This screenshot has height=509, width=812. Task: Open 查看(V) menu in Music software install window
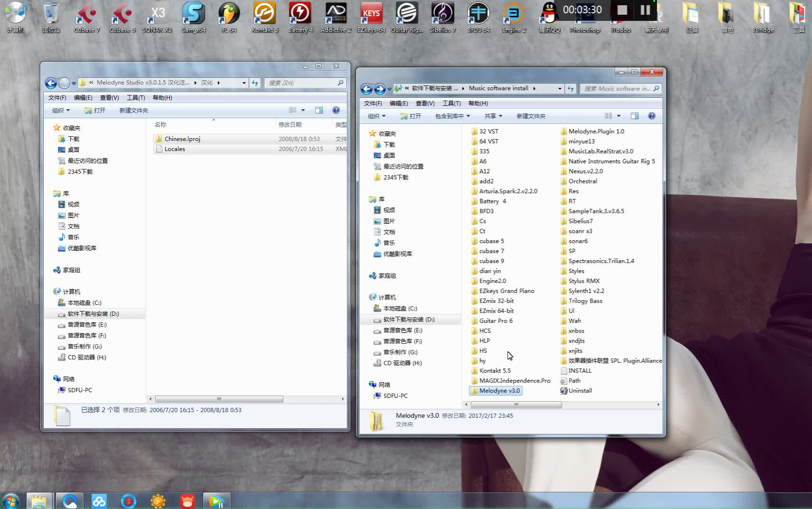tap(425, 104)
